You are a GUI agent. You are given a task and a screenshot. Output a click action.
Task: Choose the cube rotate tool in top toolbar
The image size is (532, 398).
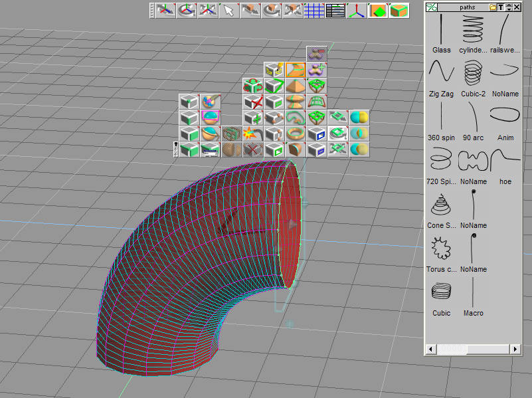pos(272,11)
